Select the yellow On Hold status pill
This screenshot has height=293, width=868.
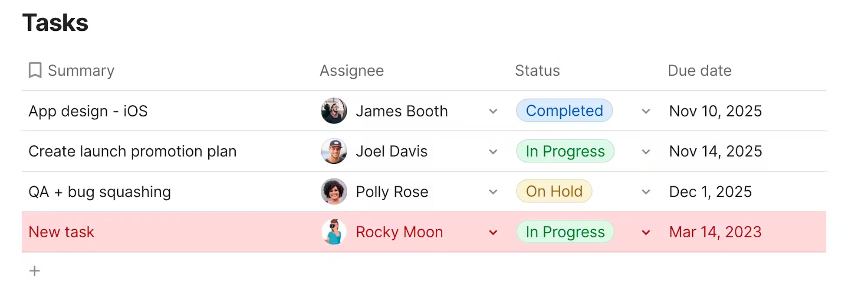[x=554, y=191]
